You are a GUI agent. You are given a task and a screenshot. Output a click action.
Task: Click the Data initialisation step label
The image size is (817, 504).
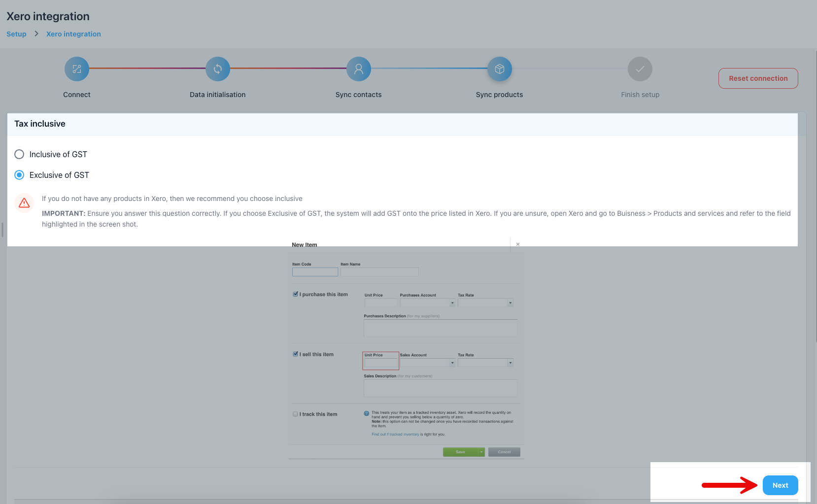tap(218, 95)
